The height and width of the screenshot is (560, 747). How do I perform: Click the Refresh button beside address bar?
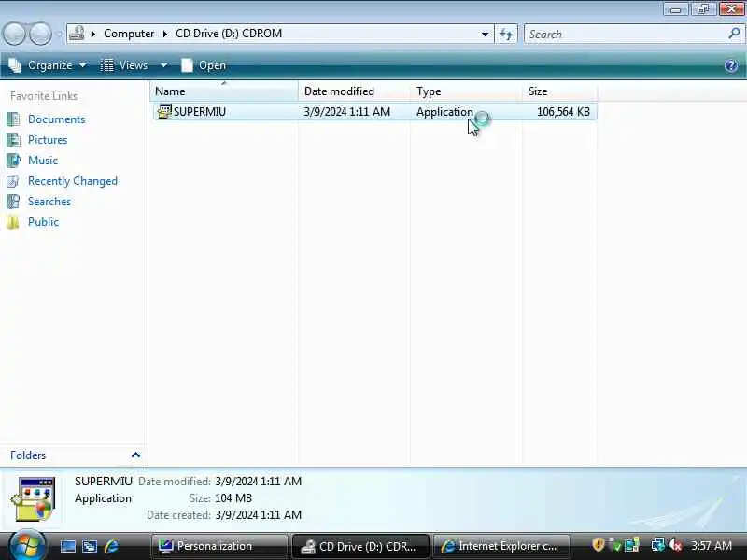(506, 34)
